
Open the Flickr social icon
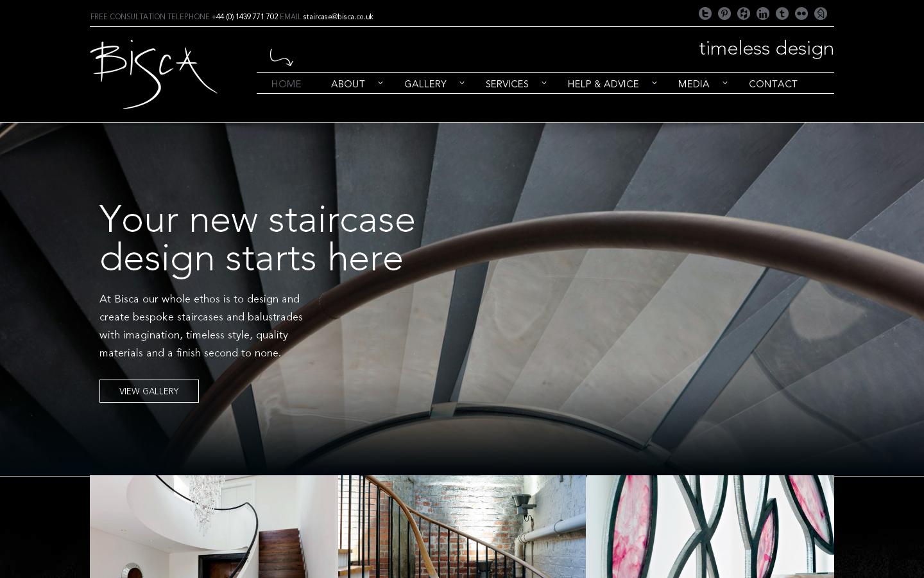coord(801,13)
